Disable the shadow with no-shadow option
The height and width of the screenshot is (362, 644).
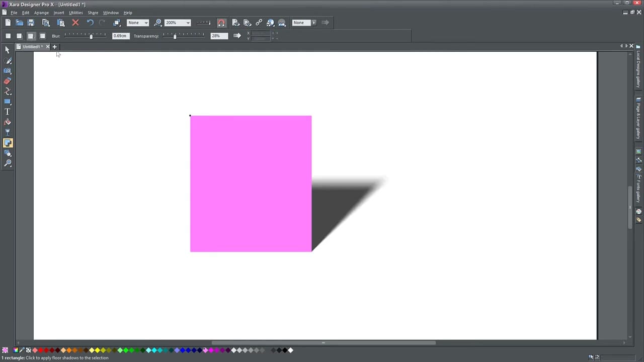(x=8, y=36)
